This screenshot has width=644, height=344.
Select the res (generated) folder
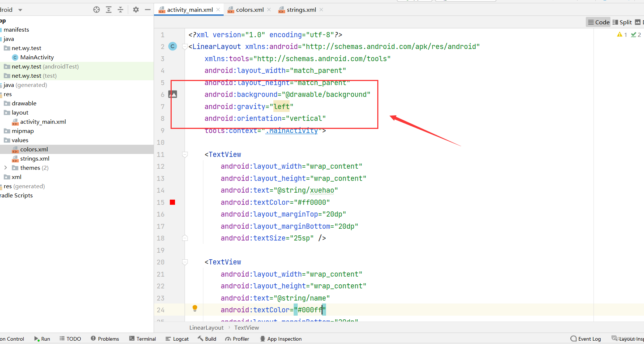(24, 186)
